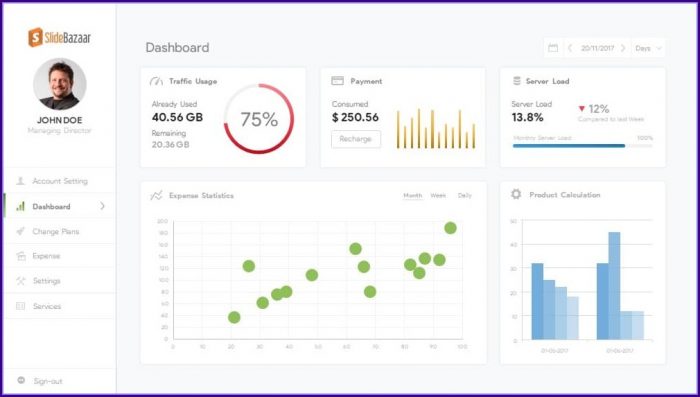Click the Change Plans rocket icon
The height and width of the screenshot is (397, 700).
pyautogui.click(x=21, y=231)
